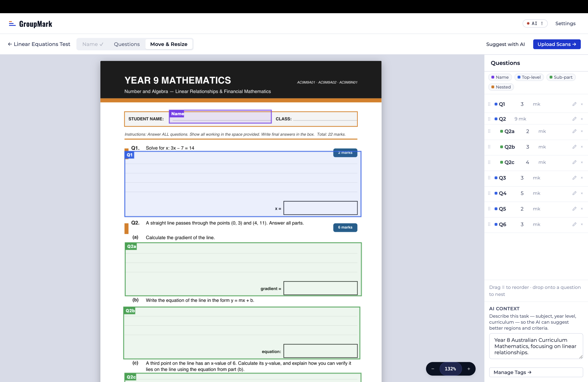Screen dimensions: 588x382
Task: Click the edit pencil for question Q6
Action: pos(574,224)
